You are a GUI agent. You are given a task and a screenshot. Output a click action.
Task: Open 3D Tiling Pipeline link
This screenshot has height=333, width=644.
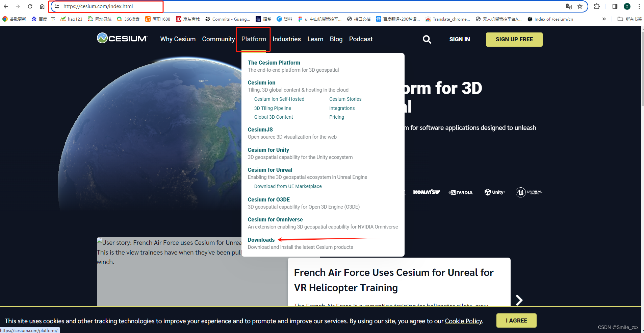pyautogui.click(x=273, y=108)
